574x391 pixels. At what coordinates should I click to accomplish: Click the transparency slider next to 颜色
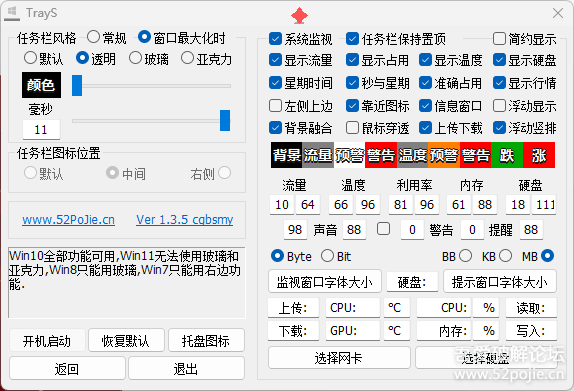tap(151, 86)
